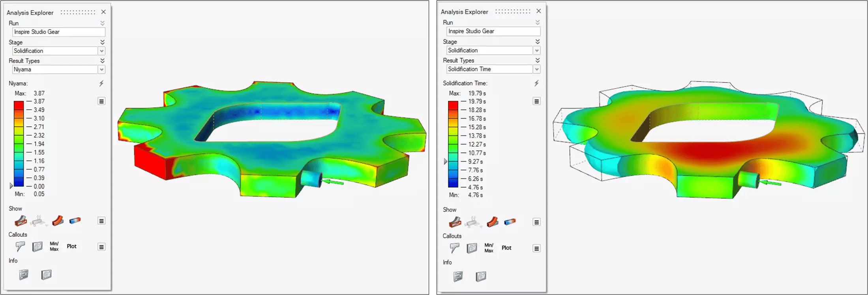Screen dimensions: 868x295
Task: Toggle first Show part icon in left panel
Action: click(21, 221)
